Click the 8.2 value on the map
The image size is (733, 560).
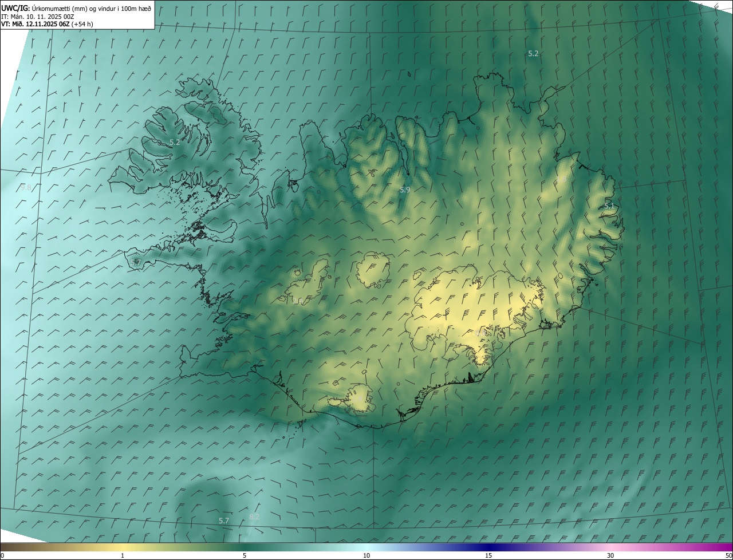click(x=254, y=516)
